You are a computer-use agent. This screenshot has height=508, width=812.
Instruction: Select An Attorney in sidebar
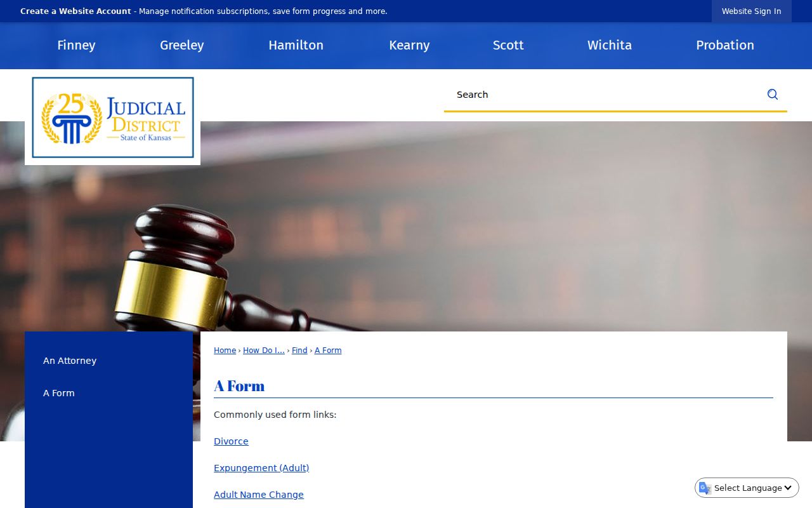(x=70, y=361)
